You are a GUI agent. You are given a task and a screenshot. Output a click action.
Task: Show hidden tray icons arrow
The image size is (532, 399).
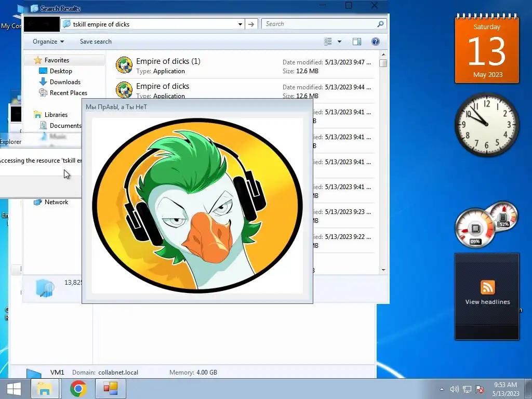442,390
